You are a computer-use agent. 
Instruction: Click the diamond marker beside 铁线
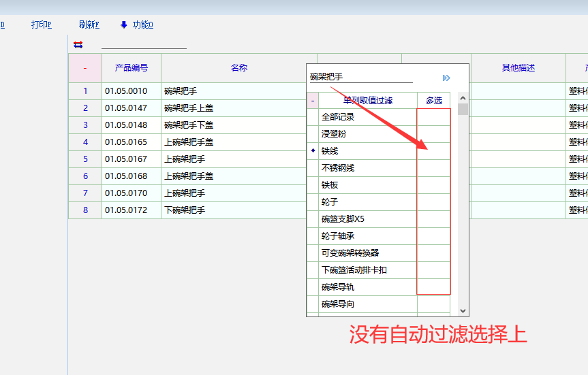tap(313, 150)
